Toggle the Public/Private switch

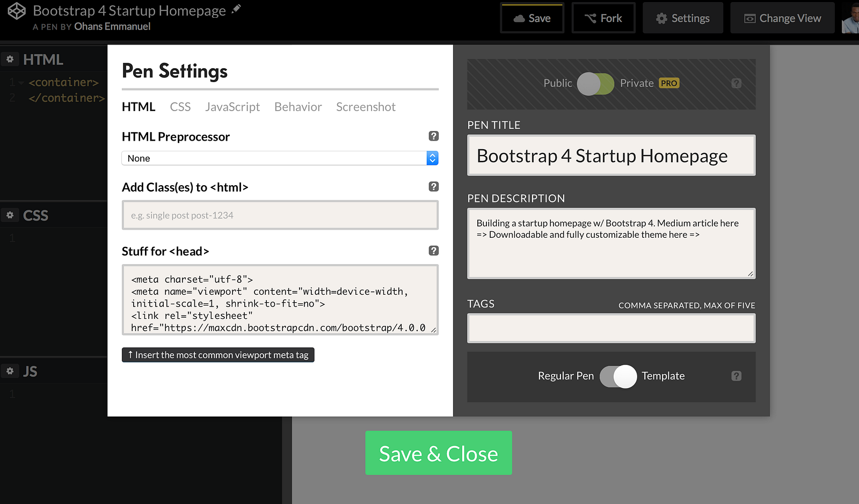click(595, 84)
